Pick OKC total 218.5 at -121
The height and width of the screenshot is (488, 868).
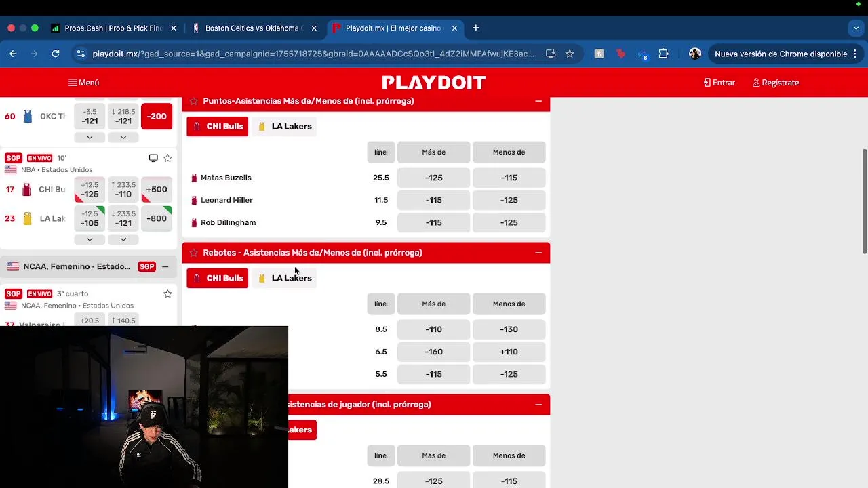(123, 116)
